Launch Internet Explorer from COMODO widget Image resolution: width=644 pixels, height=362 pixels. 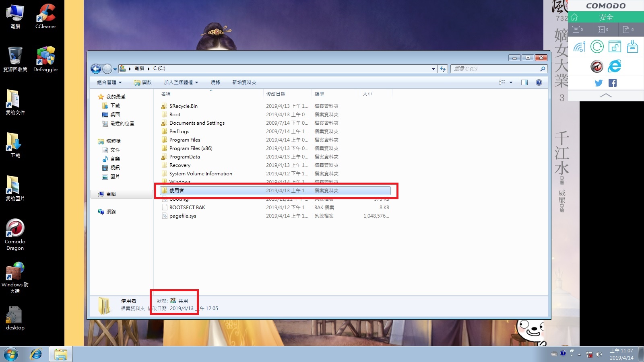(x=615, y=66)
